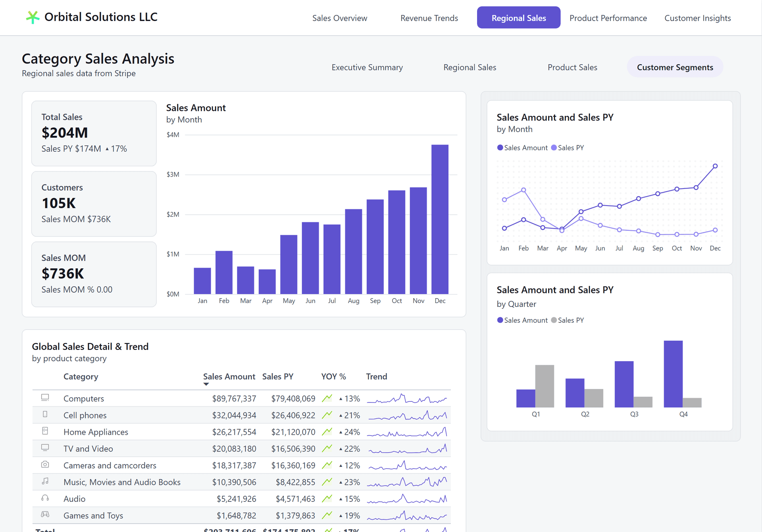Click the green YOY trend icon for Computers
762x532 pixels.
pos(327,398)
